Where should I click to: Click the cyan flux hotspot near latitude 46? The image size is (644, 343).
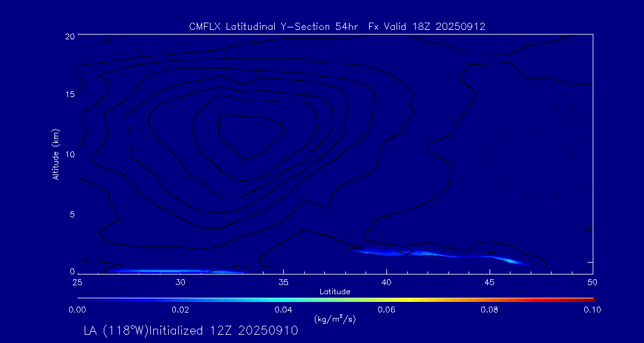(x=510, y=261)
